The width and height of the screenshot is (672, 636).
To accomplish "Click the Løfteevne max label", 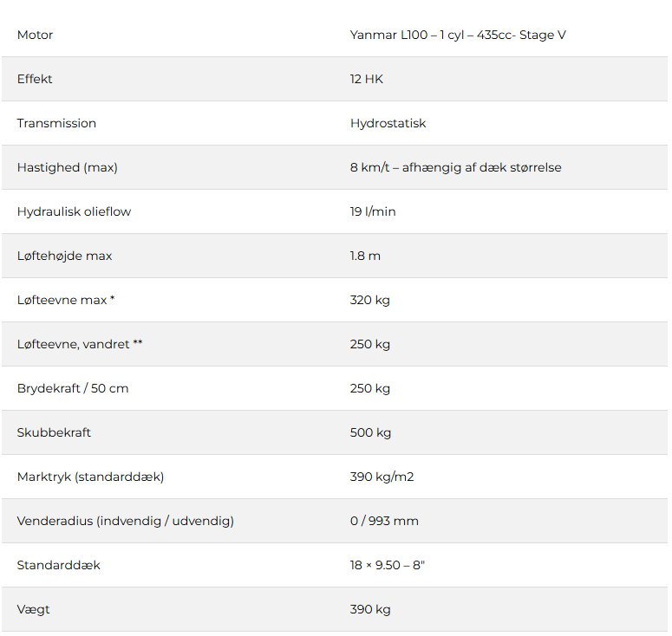I will pos(66,300).
